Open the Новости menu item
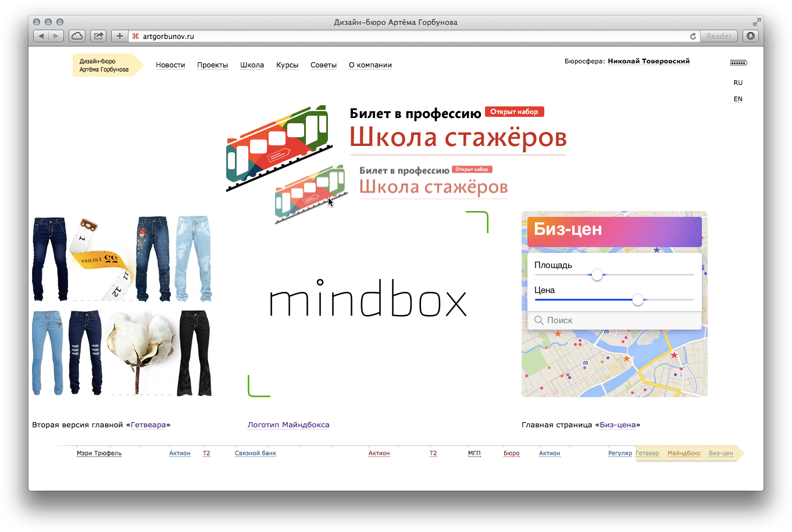This screenshot has height=532, width=792. point(170,65)
